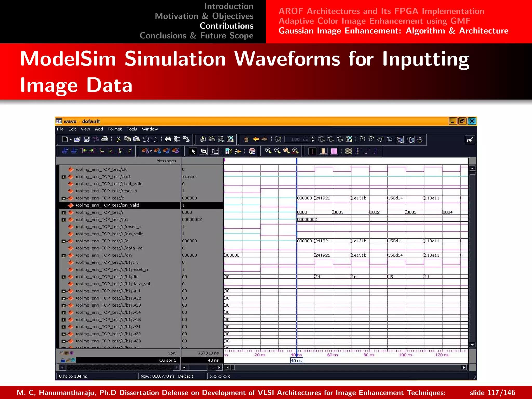Click the Save floppy icon
Image resolution: width=532 pixels, height=399 pixels.
87,139
